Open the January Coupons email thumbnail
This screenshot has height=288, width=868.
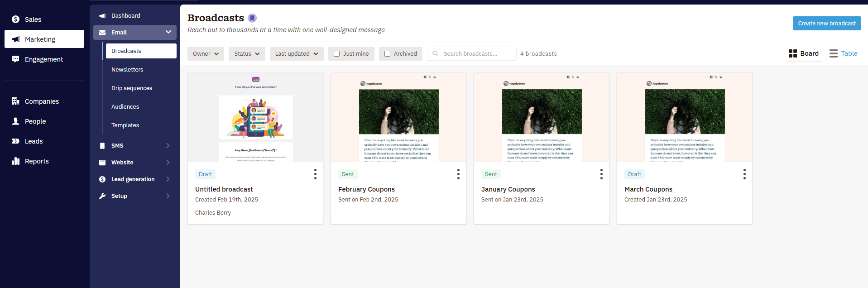[542, 118]
